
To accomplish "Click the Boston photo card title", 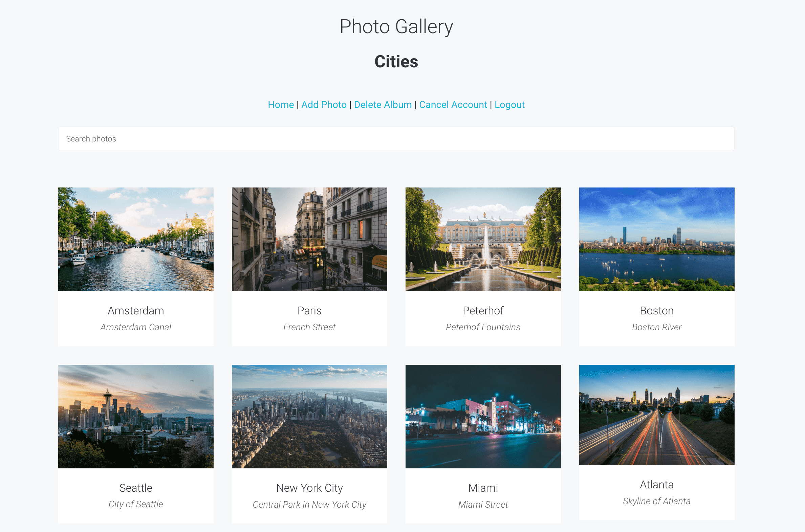I will 657,310.
